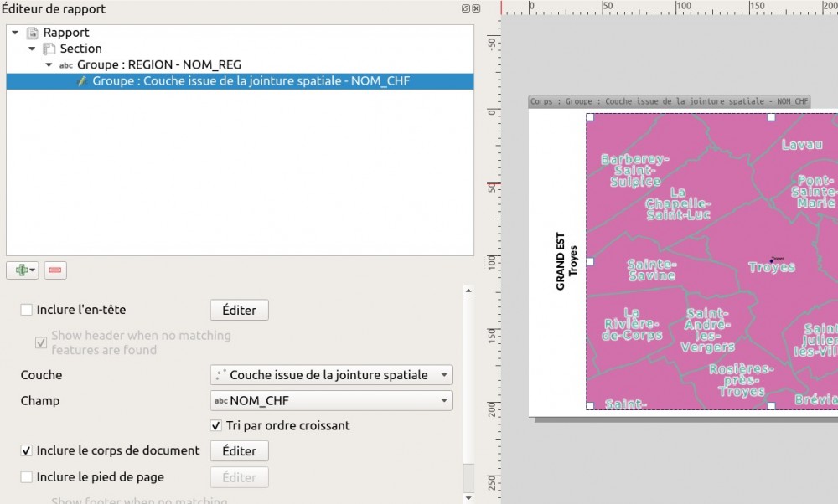The width and height of the screenshot is (838, 504).
Task: Open the Champ field dropdown showing NOM_CHF
Action: tap(330, 401)
